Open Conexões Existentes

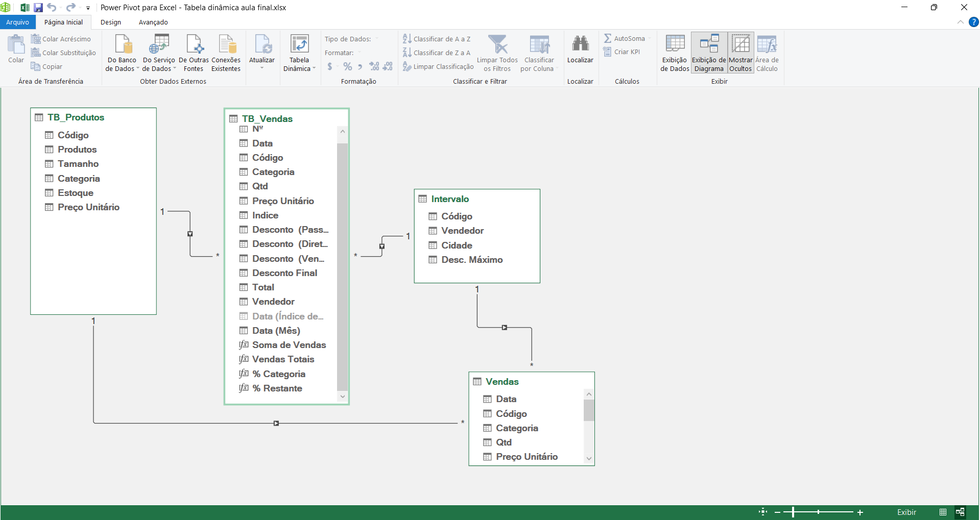[x=226, y=54]
